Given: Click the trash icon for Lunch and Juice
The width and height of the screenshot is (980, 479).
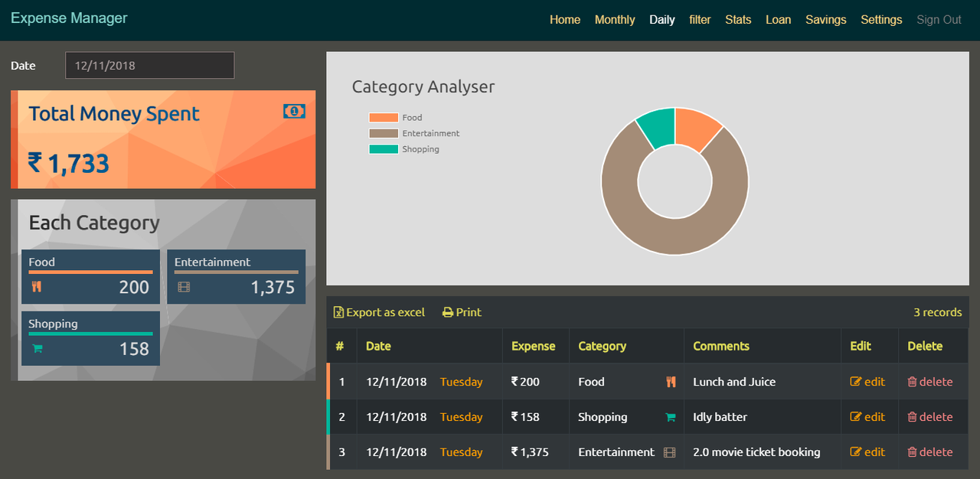Looking at the screenshot, I should coord(912,382).
